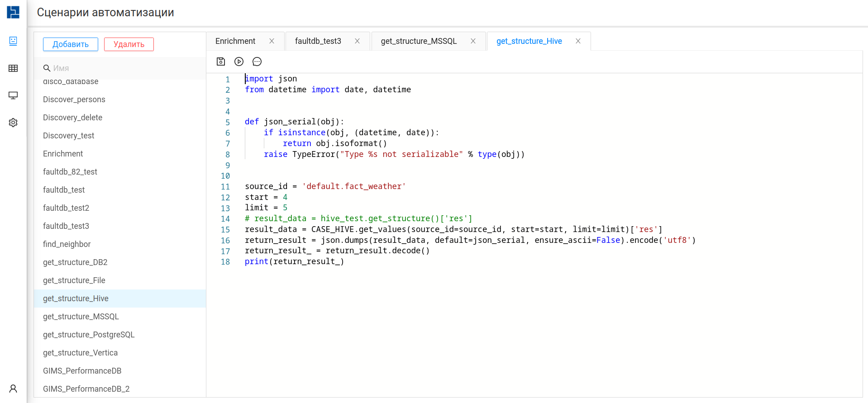
Task: Open the console output chat-bubble icon
Action: point(257,62)
